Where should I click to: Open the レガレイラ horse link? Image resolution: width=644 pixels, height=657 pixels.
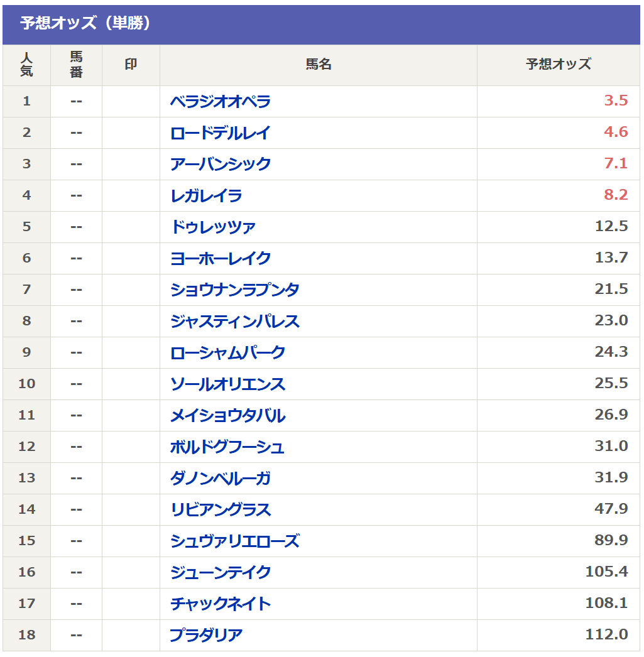206,196
